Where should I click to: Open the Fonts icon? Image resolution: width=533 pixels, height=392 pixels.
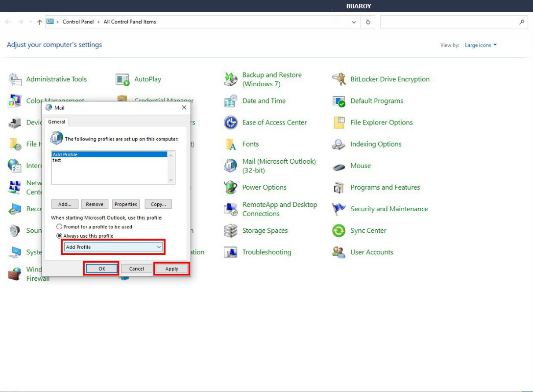[x=231, y=145]
